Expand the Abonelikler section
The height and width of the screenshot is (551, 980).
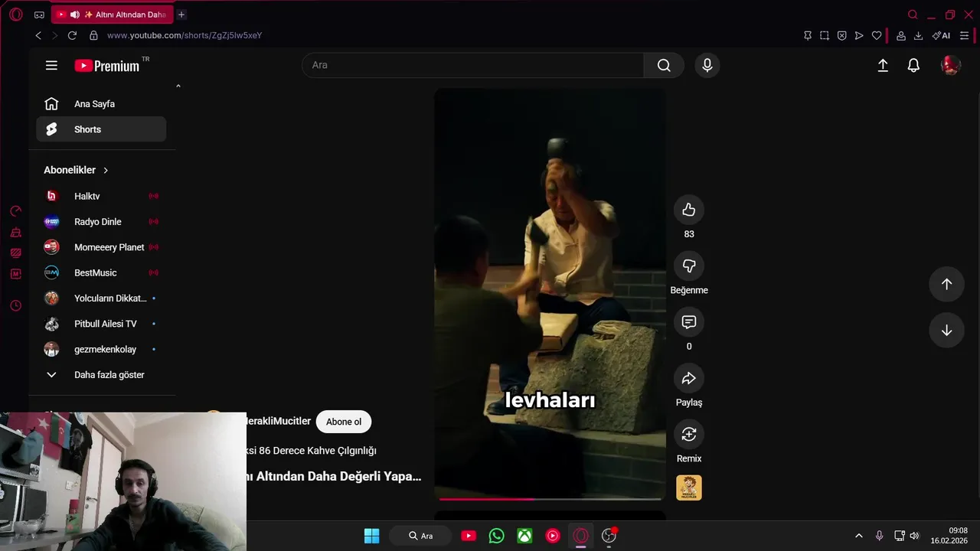pyautogui.click(x=77, y=170)
